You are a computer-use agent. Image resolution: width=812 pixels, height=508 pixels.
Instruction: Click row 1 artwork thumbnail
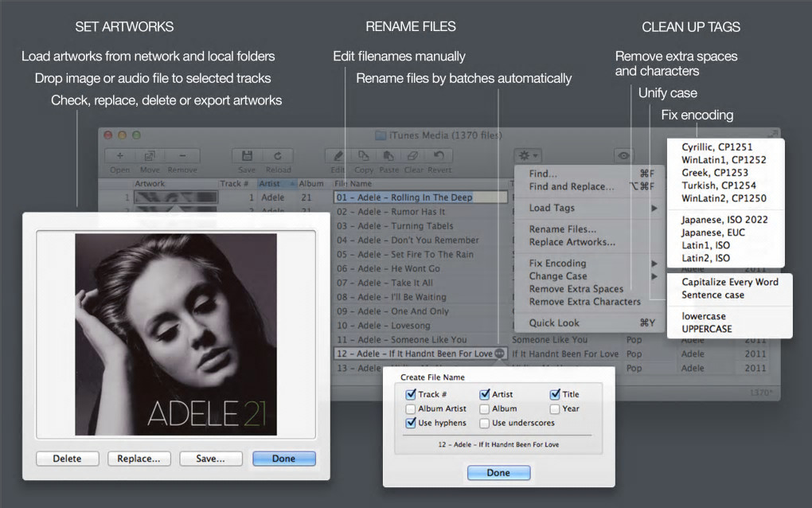click(176, 197)
